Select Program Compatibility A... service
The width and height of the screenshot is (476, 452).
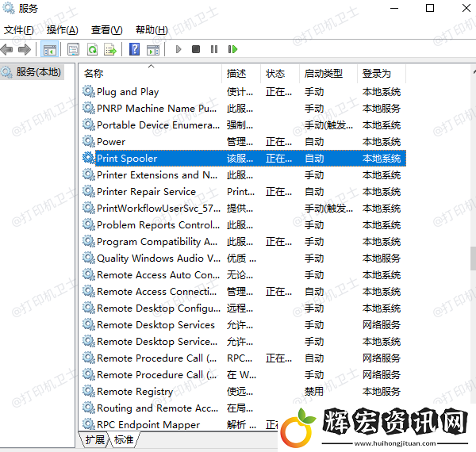tap(157, 242)
